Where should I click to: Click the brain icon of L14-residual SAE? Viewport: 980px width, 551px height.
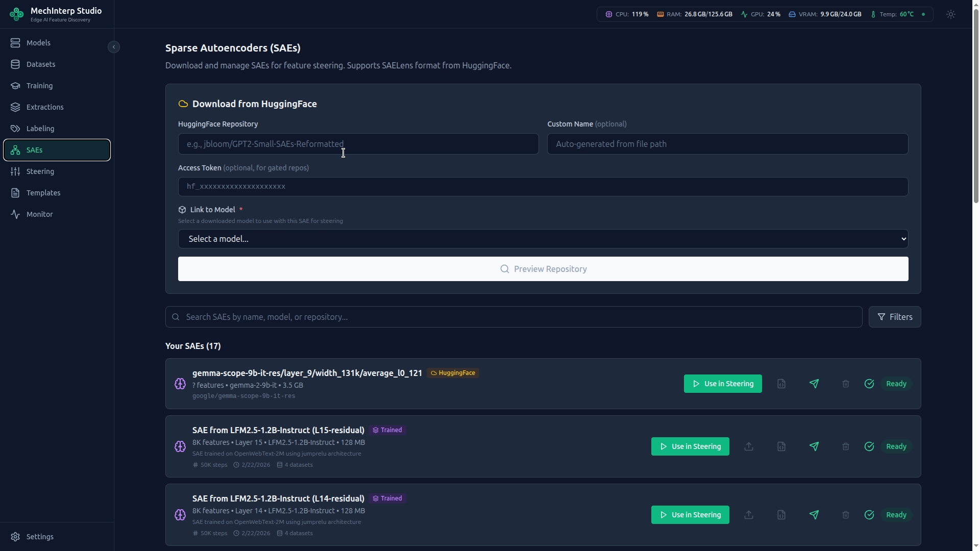(180, 515)
